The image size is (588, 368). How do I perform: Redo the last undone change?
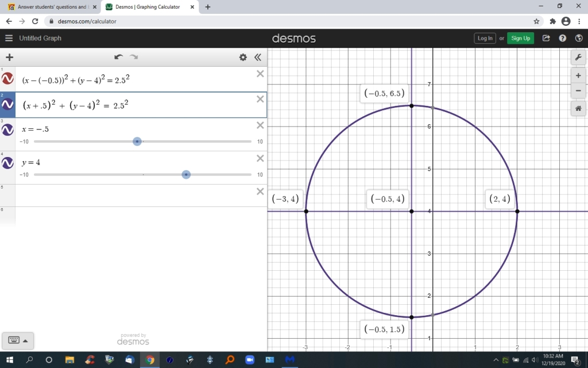click(x=133, y=57)
